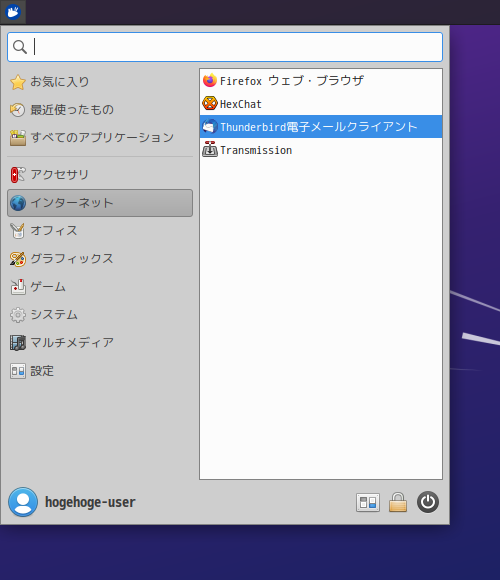The height and width of the screenshot is (580, 500).
Task: Launch Thunderbird電子メールクライアント
Action: tap(321, 127)
